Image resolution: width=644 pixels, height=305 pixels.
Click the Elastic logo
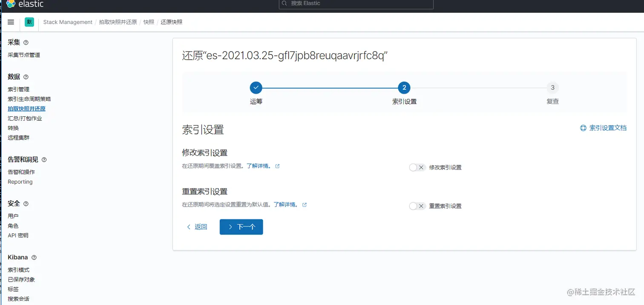25,4
